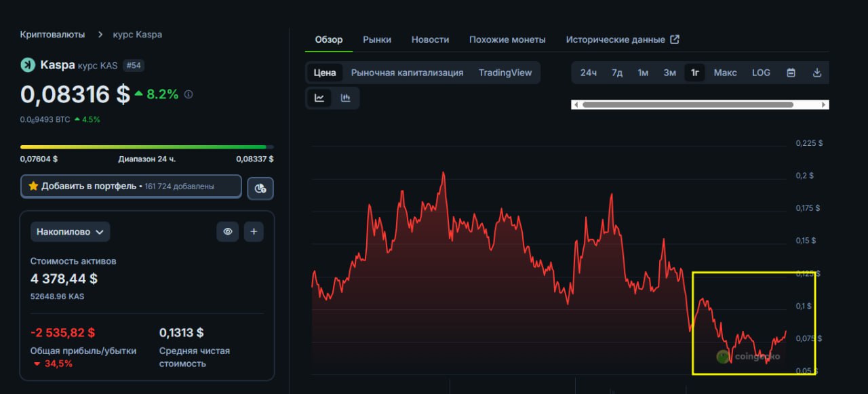Set chart range to 7д
Image resolution: width=868 pixels, height=394 pixels.
click(x=617, y=73)
